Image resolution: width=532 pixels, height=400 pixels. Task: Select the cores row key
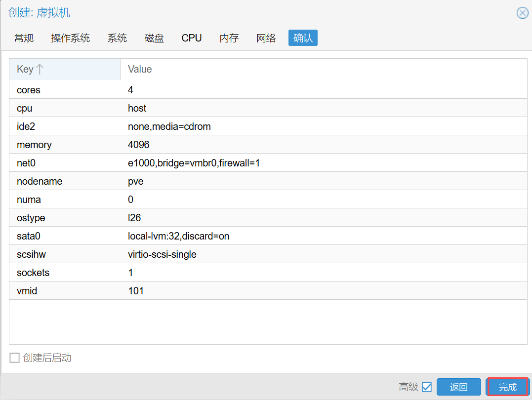[29, 90]
